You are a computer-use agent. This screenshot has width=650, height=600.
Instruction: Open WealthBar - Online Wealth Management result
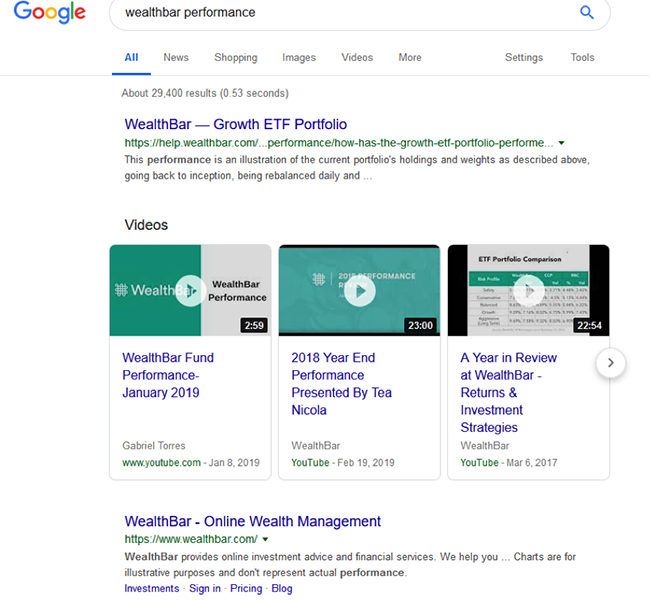point(252,521)
